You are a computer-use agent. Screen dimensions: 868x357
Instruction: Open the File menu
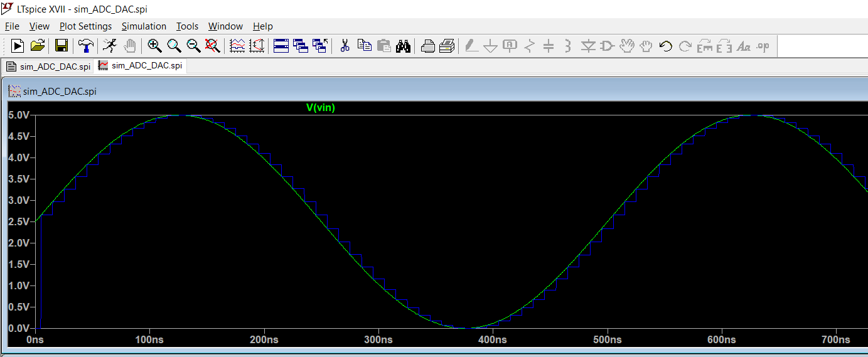pos(12,26)
